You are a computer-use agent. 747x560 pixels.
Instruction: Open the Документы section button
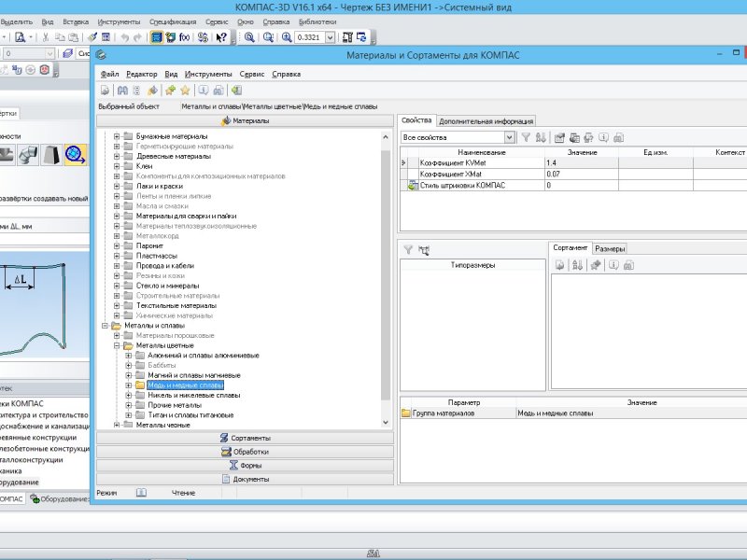[246, 479]
